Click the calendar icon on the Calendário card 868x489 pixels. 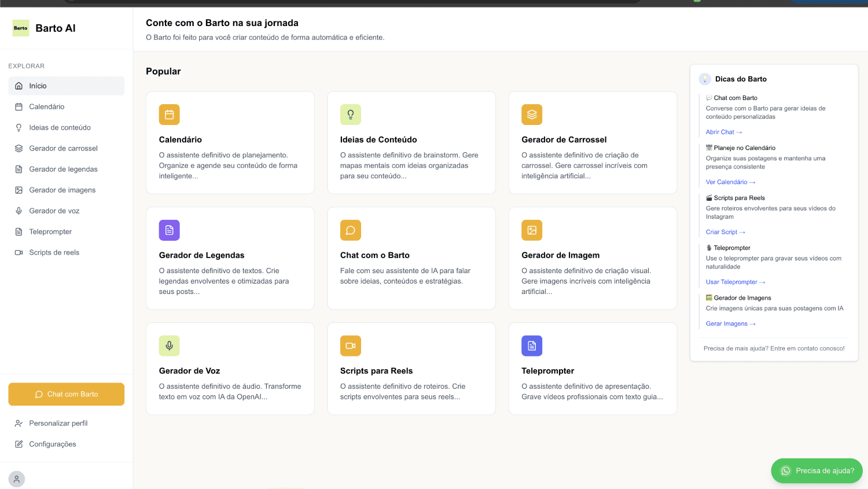click(x=169, y=115)
